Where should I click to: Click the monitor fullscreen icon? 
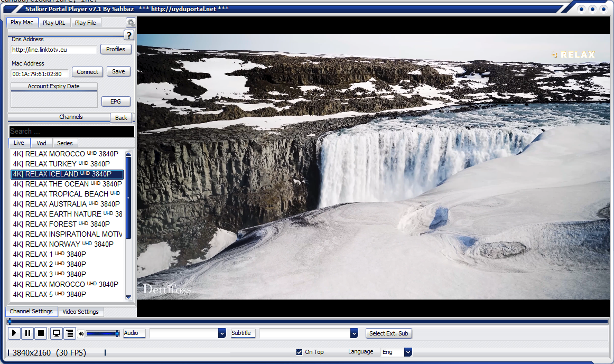pyautogui.click(x=56, y=333)
